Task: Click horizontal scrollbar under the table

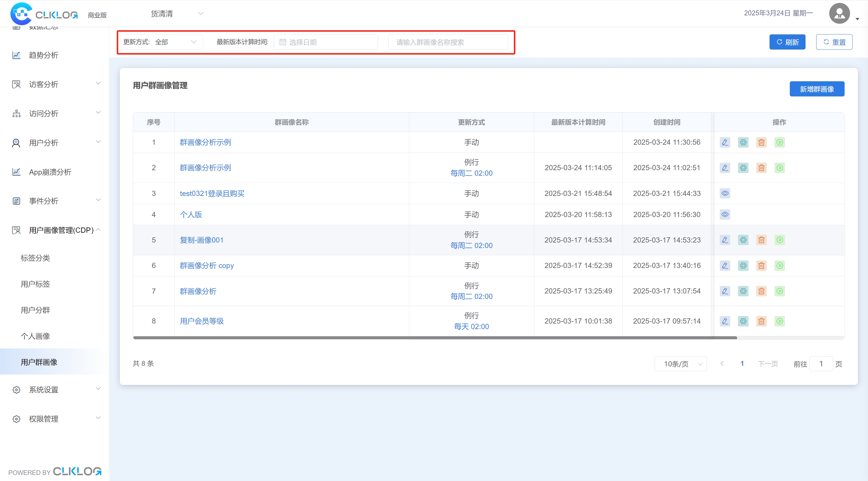Action: 435,337
